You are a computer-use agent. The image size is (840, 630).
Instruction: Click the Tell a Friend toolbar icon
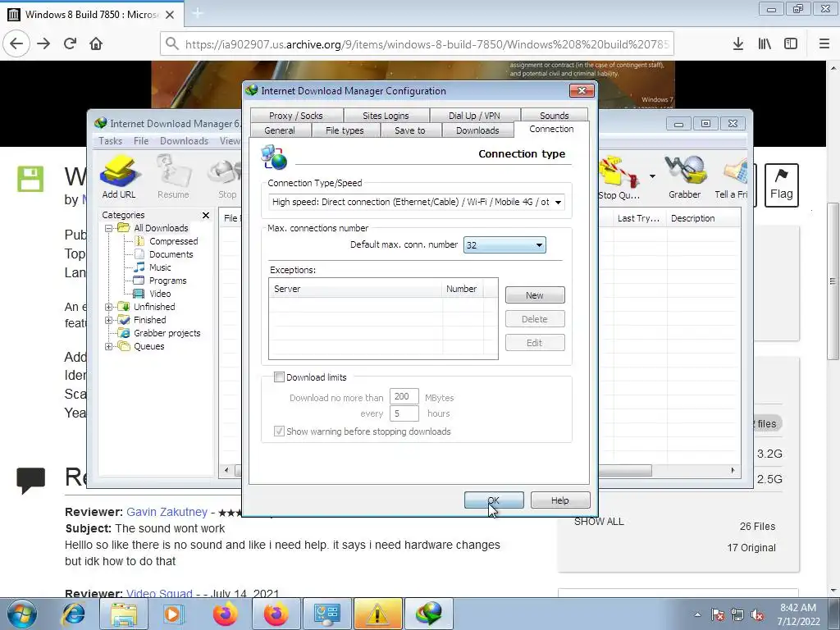point(731,177)
